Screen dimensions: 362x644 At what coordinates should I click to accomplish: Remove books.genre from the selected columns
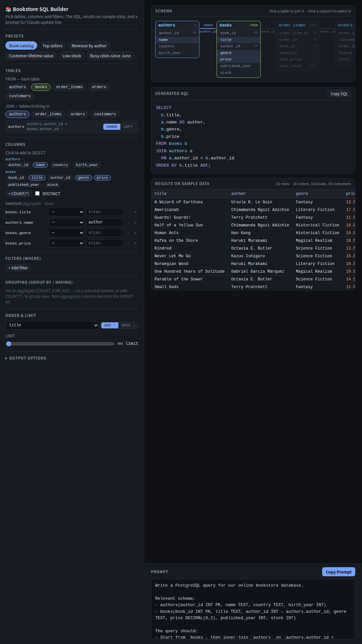[x=135, y=233]
